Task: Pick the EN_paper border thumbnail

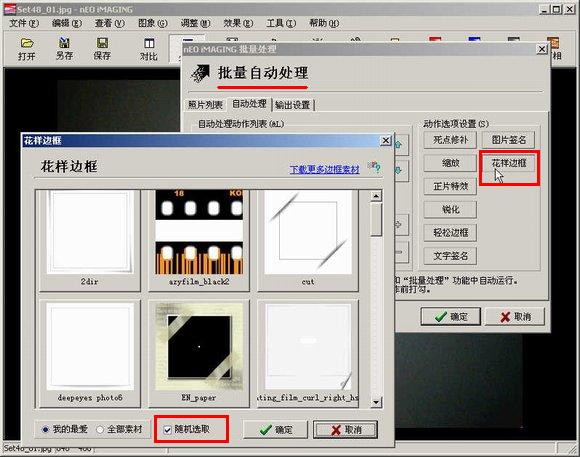Action: [199, 353]
